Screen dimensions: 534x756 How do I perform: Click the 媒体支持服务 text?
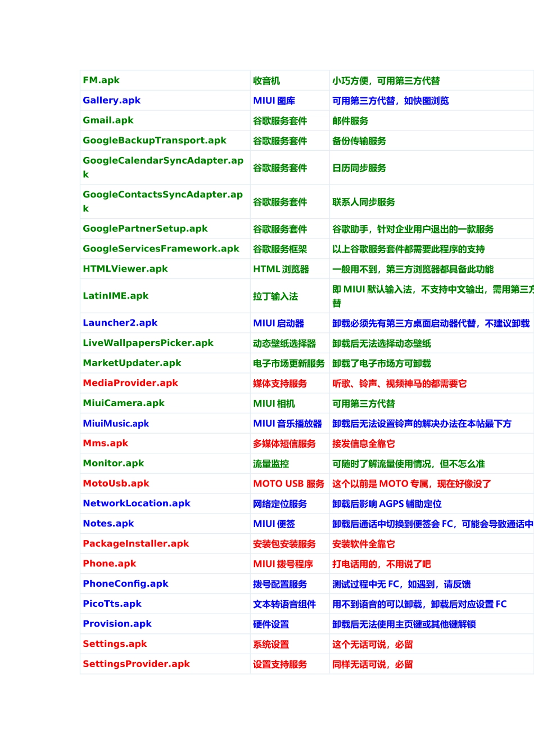coord(280,384)
